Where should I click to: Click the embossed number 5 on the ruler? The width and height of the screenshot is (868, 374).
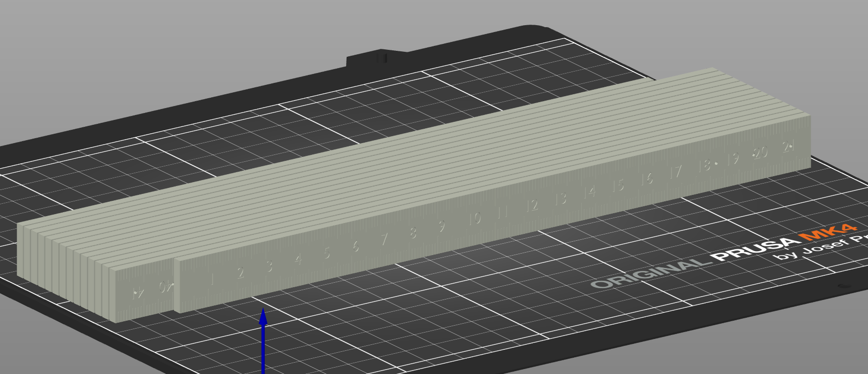pyautogui.click(x=327, y=252)
